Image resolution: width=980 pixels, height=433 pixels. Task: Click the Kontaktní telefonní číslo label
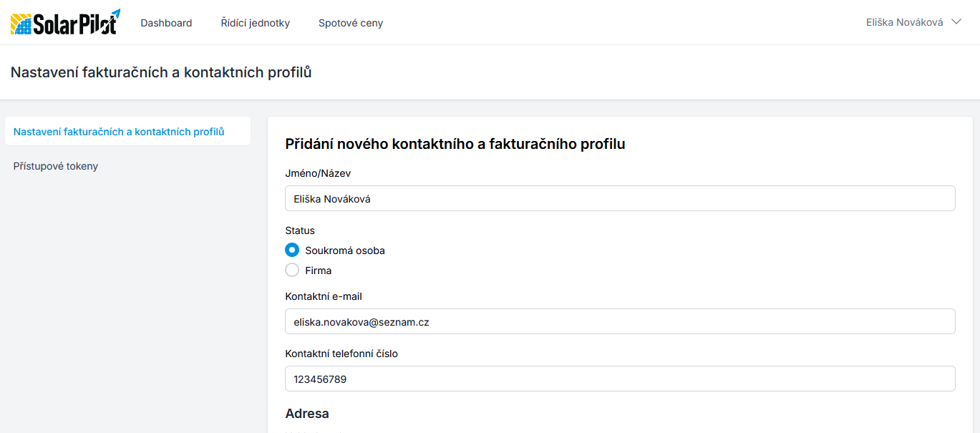click(341, 354)
